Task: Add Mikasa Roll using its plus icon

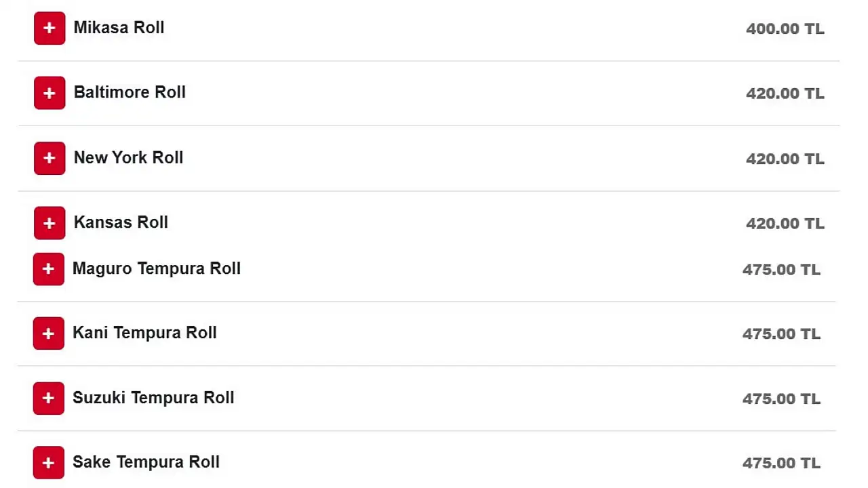Action: (x=50, y=28)
